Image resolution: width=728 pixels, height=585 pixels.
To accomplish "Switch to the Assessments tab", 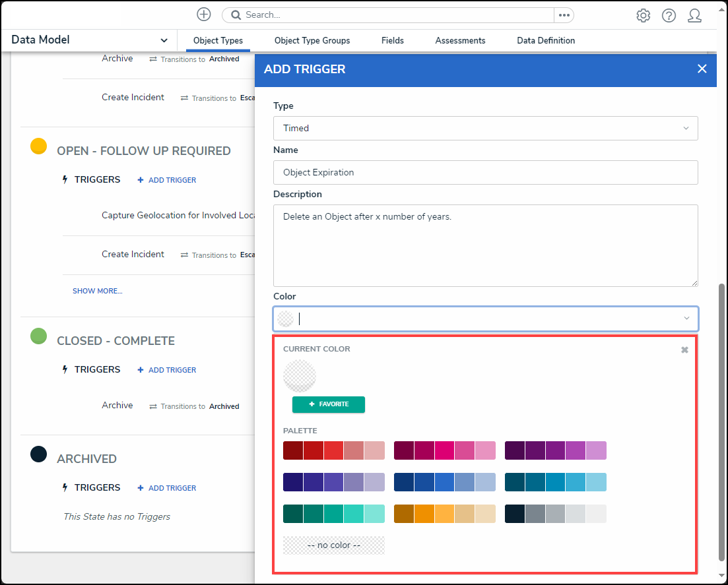I will [x=460, y=41].
